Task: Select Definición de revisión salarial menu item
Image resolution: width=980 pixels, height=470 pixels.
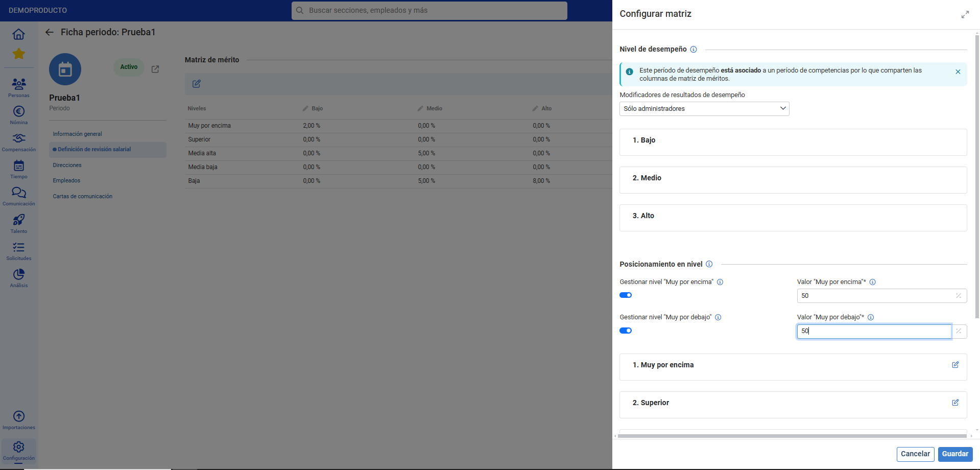Action: 108,150
